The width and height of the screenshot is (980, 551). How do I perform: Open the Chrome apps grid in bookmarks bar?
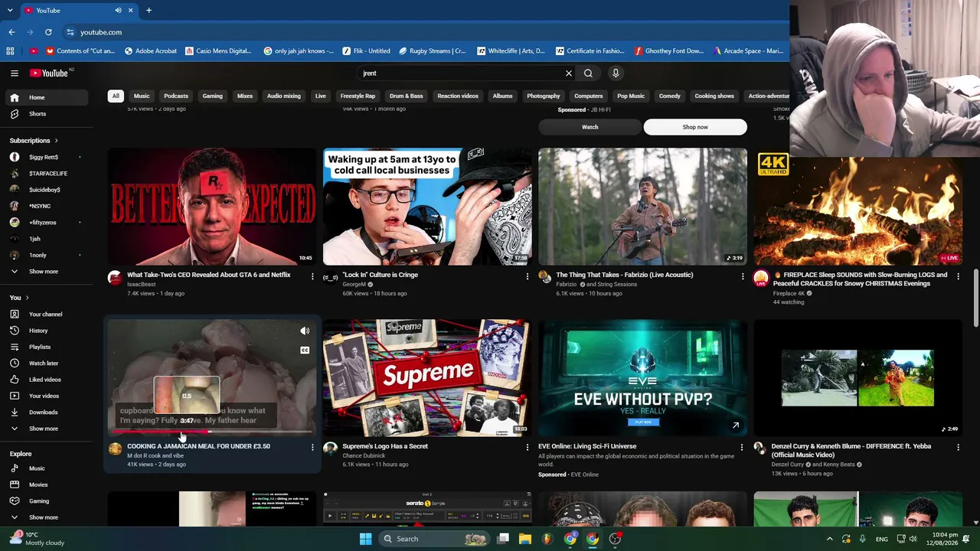tap(10, 51)
